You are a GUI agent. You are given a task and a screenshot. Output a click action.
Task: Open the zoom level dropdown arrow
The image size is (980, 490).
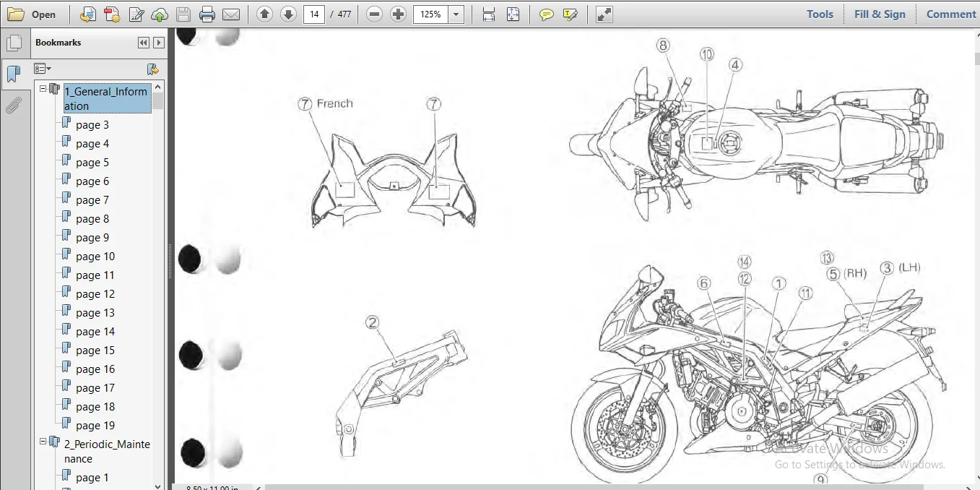click(456, 14)
